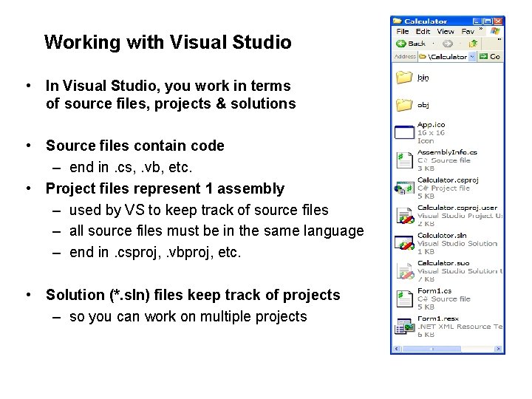Viewport: 532px width, 399px height.
Task: Expand hidden menus with the chevron
Action: coord(481,29)
